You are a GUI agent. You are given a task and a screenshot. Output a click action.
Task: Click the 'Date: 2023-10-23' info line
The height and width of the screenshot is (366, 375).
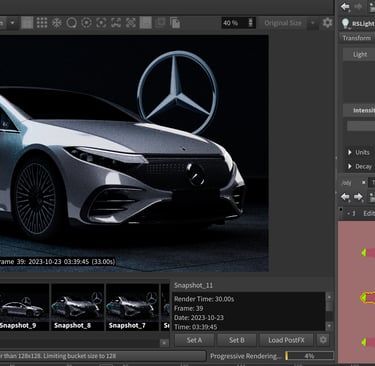pyautogui.click(x=199, y=318)
